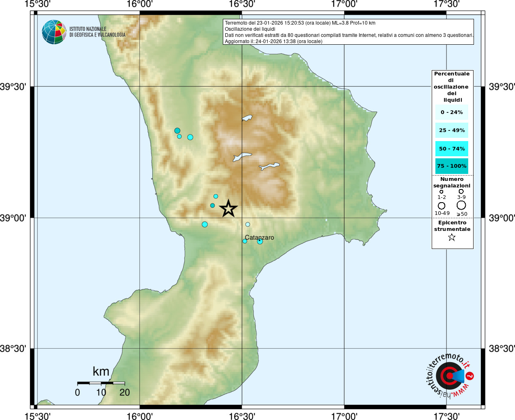Click the pale report circle north of Catanzaro
The height and width of the screenshot is (420, 515).
coord(248,224)
